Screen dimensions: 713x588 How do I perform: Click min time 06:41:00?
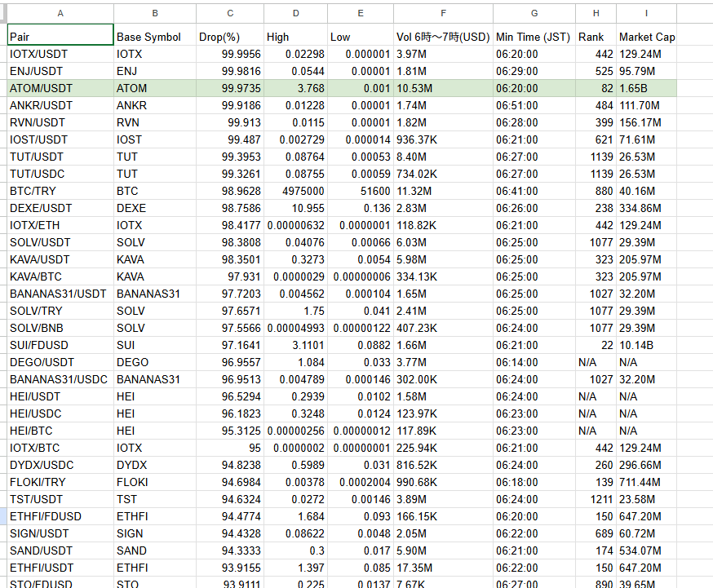coord(534,191)
